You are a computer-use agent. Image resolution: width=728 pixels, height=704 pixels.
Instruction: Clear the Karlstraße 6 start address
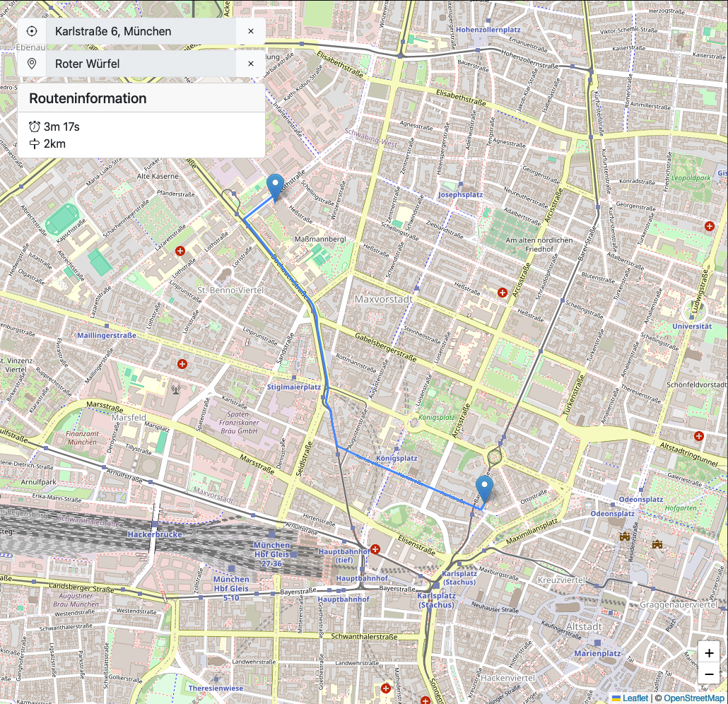pos(250,31)
